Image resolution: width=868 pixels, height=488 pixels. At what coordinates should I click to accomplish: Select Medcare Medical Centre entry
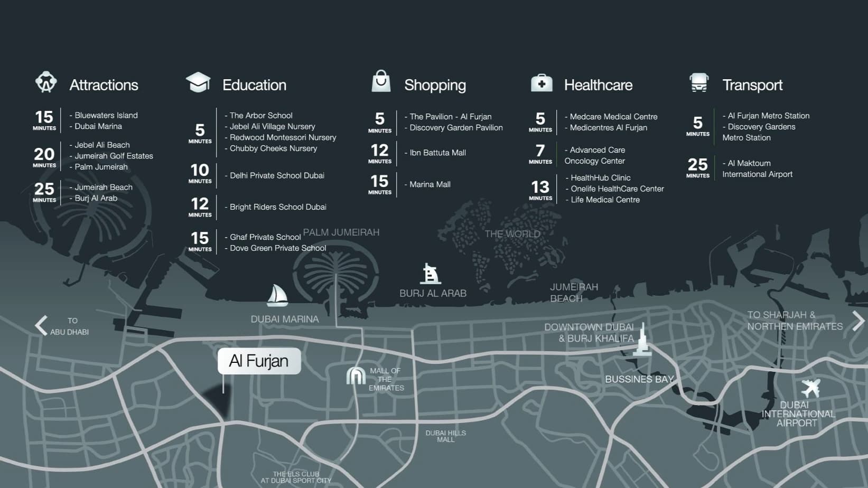tap(611, 117)
